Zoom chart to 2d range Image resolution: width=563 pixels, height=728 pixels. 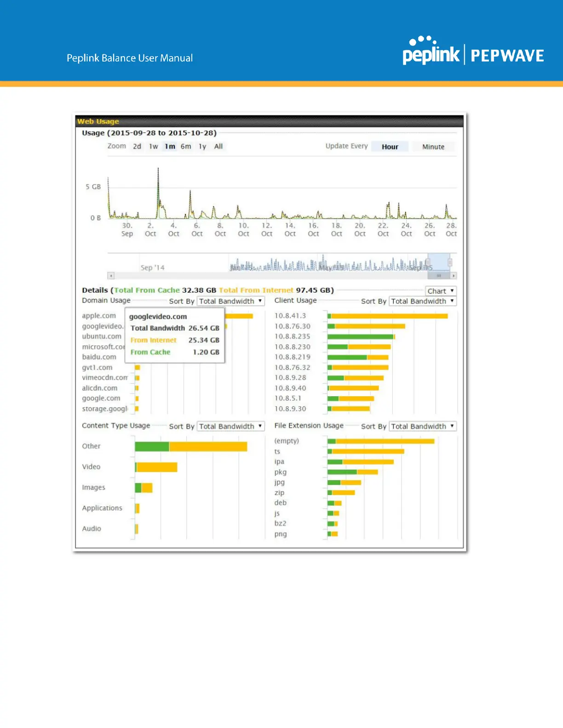pyautogui.click(x=137, y=146)
